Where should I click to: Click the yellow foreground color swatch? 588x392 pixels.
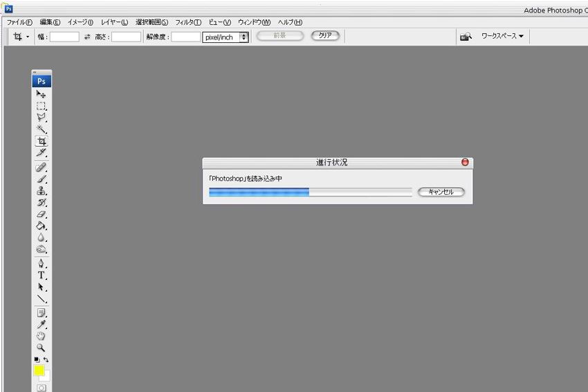pyautogui.click(x=39, y=371)
